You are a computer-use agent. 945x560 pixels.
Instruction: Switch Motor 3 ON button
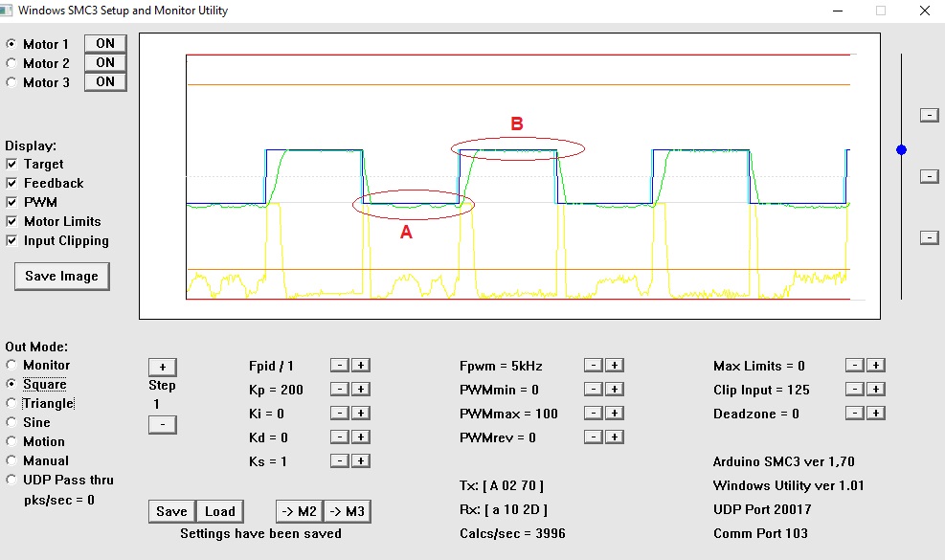point(105,82)
